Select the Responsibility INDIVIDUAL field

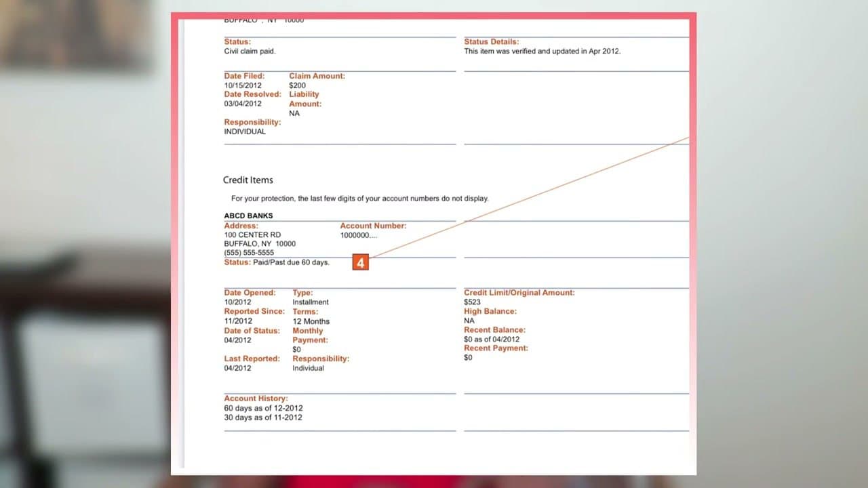(245, 131)
